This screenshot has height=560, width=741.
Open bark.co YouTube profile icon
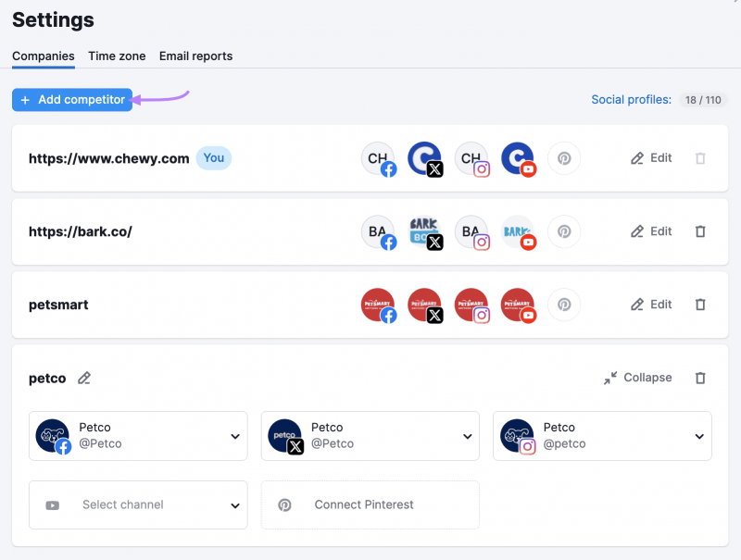click(x=519, y=231)
